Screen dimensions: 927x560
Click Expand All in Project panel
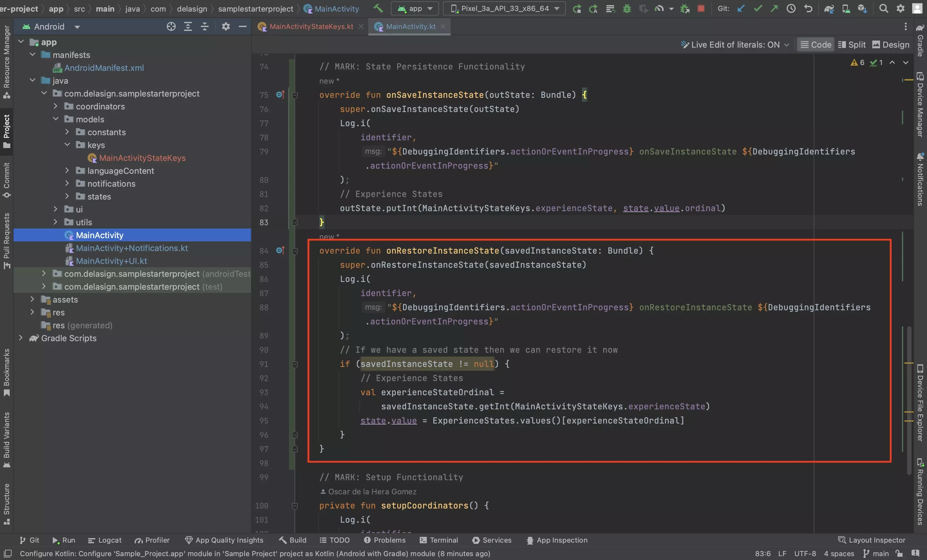point(188,26)
